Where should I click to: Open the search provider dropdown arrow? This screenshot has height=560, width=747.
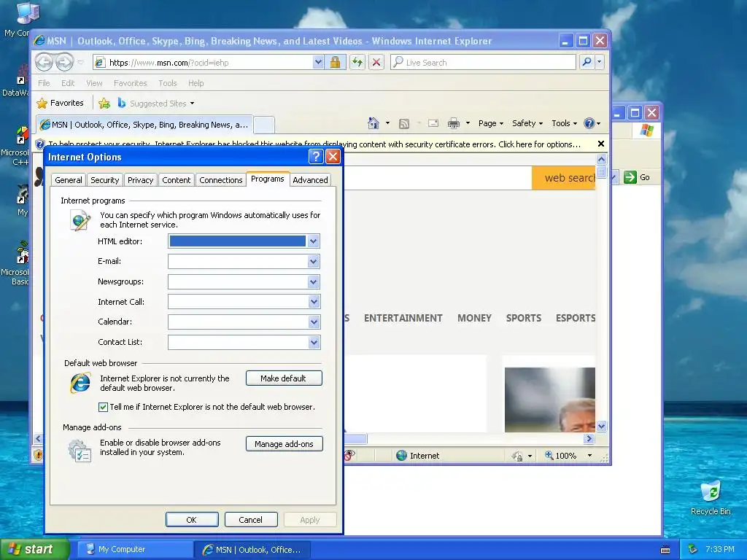click(600, 62)
